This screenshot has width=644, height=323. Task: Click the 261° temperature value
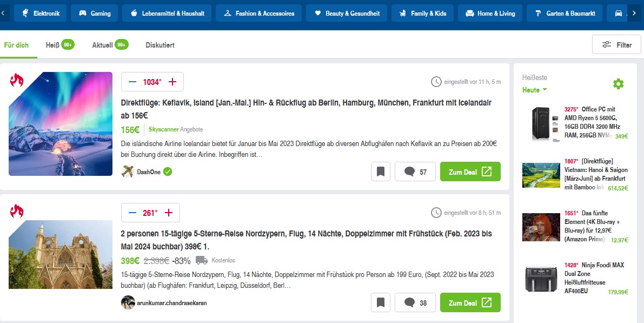[150, 213]
